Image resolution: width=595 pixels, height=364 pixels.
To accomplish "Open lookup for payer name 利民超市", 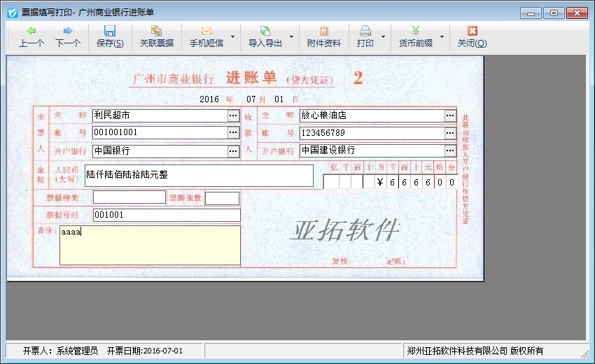I will click(233, 115).
